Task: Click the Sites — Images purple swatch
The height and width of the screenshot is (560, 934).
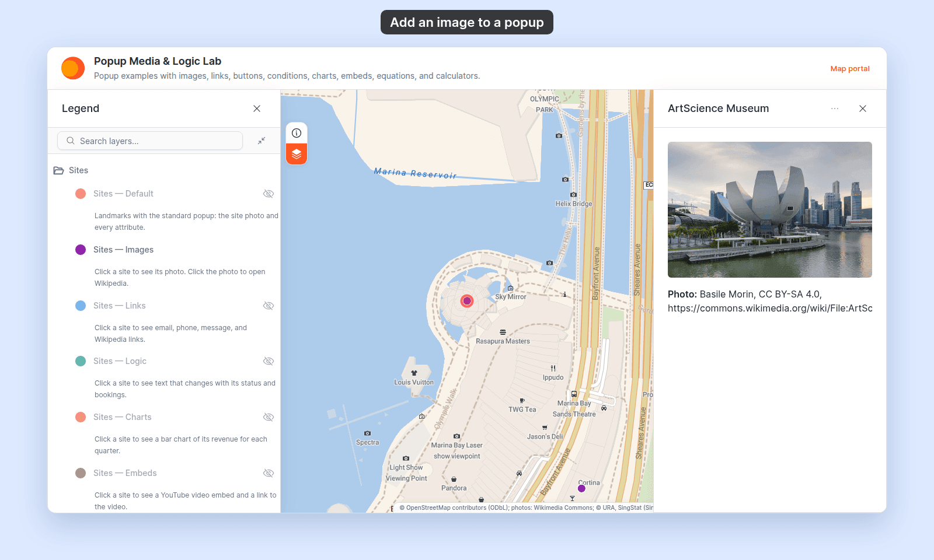Action: (81, 250)
